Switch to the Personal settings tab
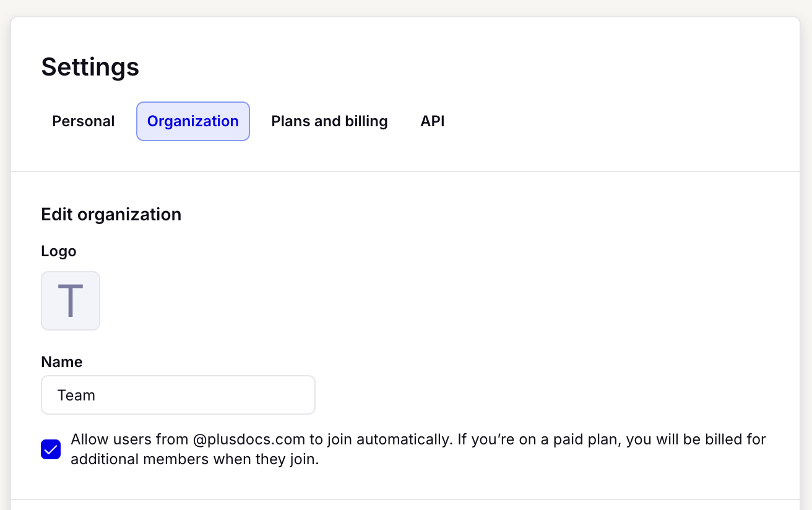 [84, 121]
